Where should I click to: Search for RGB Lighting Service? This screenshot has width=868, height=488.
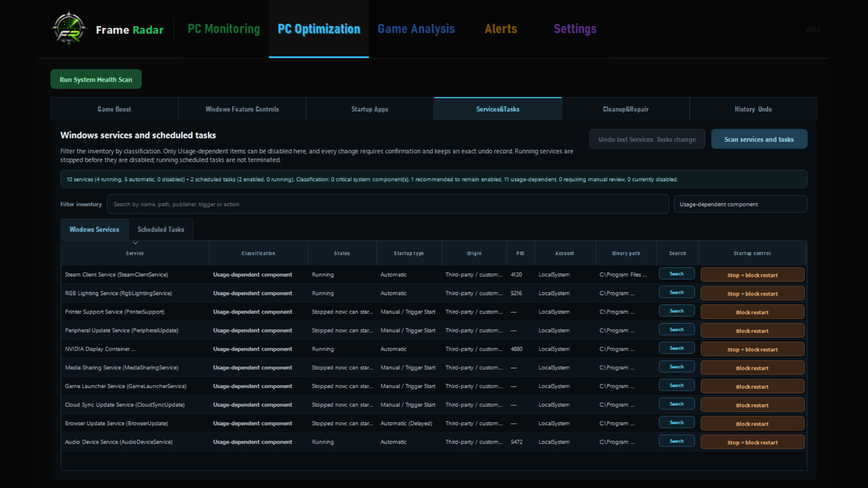pyautogui.click(x=677, y=292)
